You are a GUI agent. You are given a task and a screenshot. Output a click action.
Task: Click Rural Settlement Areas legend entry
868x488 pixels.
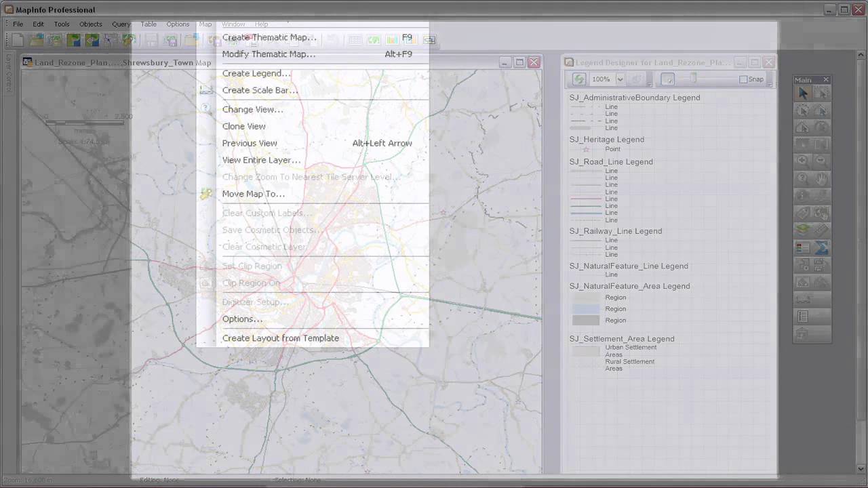pos(630,365)
